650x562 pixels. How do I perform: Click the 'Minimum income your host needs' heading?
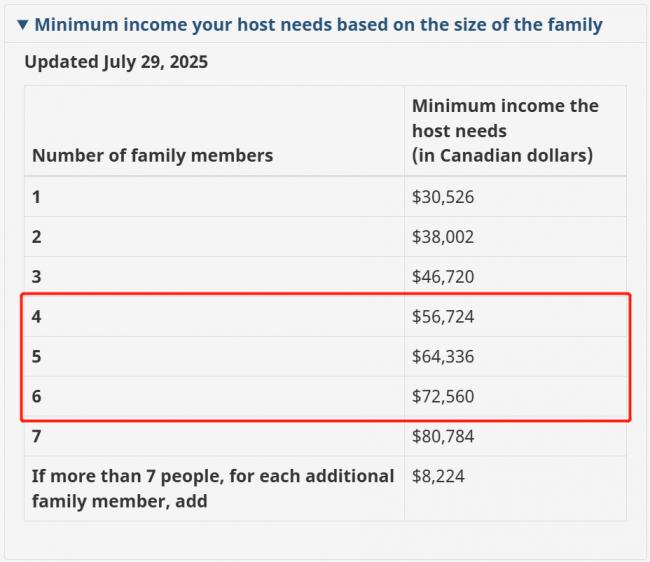319,24
